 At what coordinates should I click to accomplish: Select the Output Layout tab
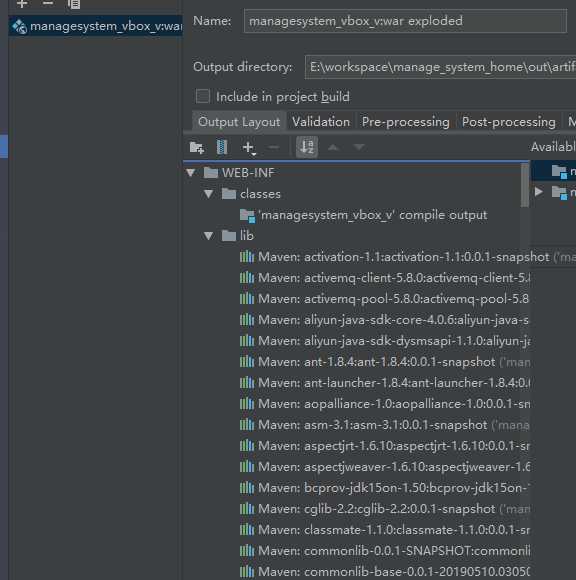pos(239,122)
